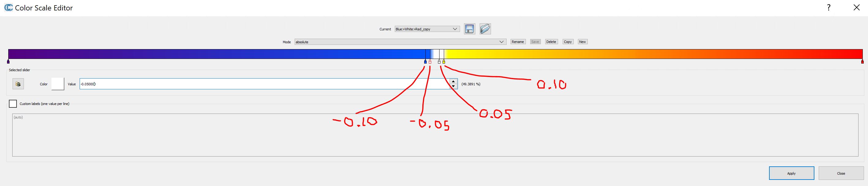Close the Color Scale Editor window
This screenshot has width=868, height=186.
point(856,7)
